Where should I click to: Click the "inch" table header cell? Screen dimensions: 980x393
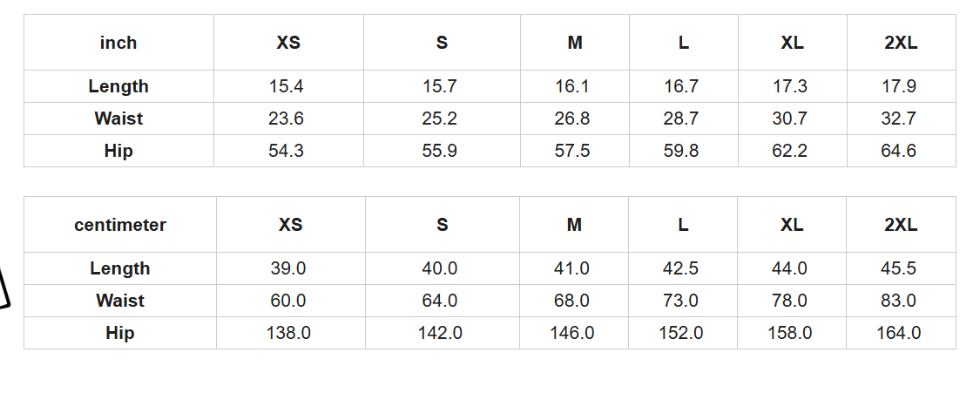point(118,43)
